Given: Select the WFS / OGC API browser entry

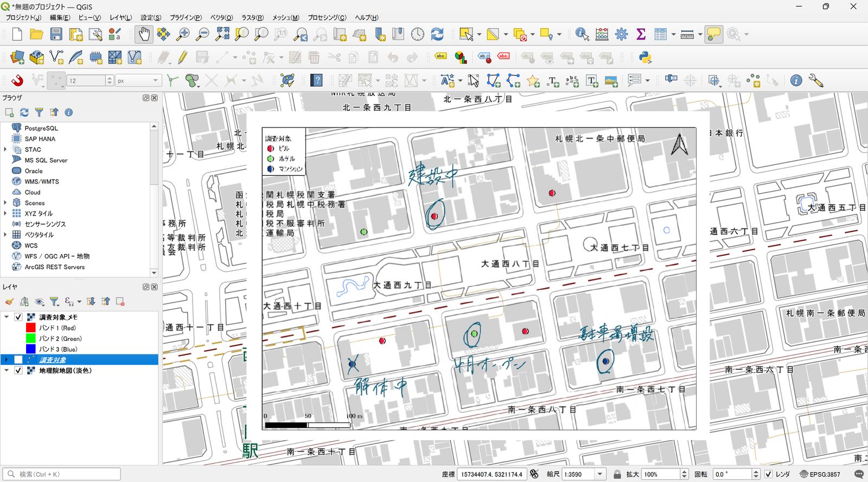Looking at the screenshot, I should tap(57, 256).
